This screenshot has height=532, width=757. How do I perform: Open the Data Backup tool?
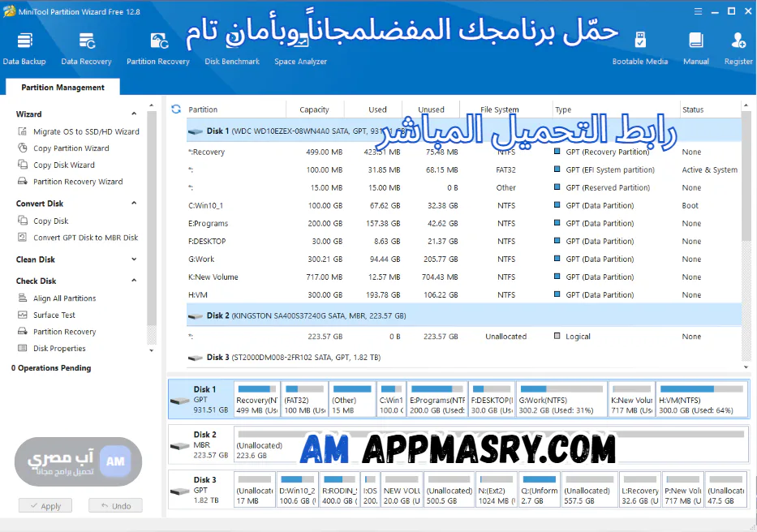click(x=24, y=49)
